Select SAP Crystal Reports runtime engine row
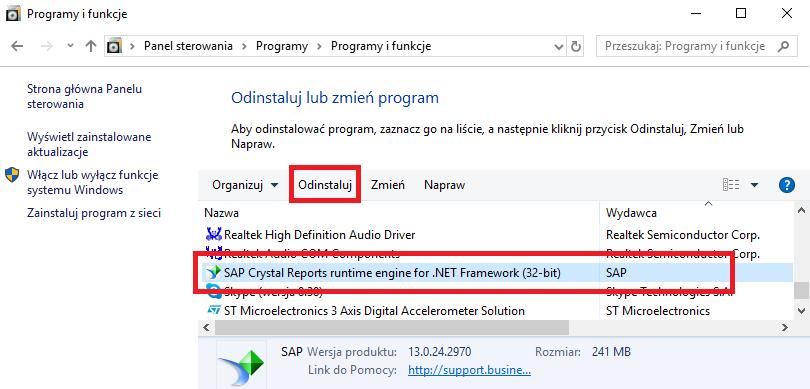Screen dimensions: 810x389 496,273
